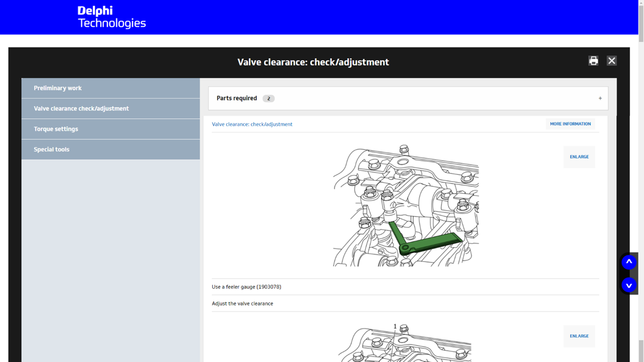Click the parts count badge showing 2
This screenshot has width=644, height=362.
coord(269,99)
